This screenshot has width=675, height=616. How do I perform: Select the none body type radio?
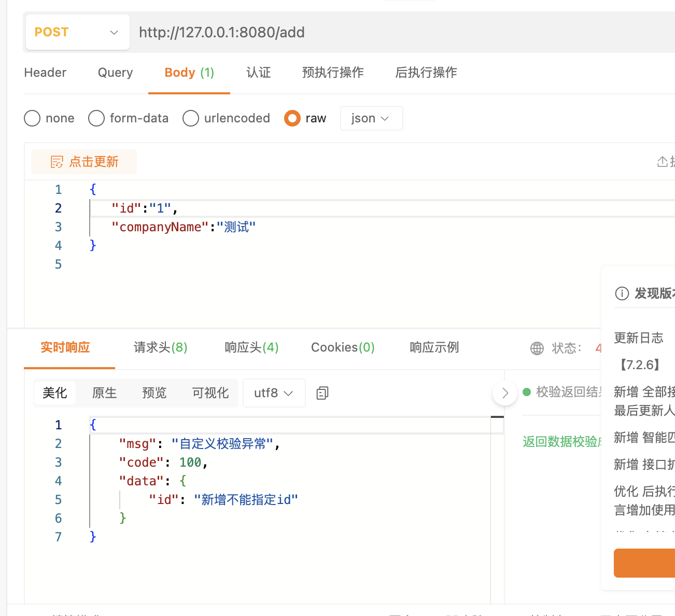(32, 118)
